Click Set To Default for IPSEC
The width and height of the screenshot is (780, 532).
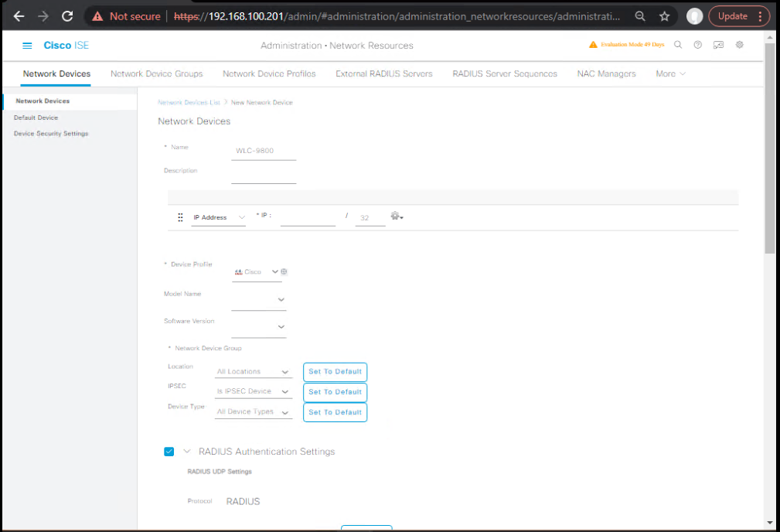click(336, 392)
